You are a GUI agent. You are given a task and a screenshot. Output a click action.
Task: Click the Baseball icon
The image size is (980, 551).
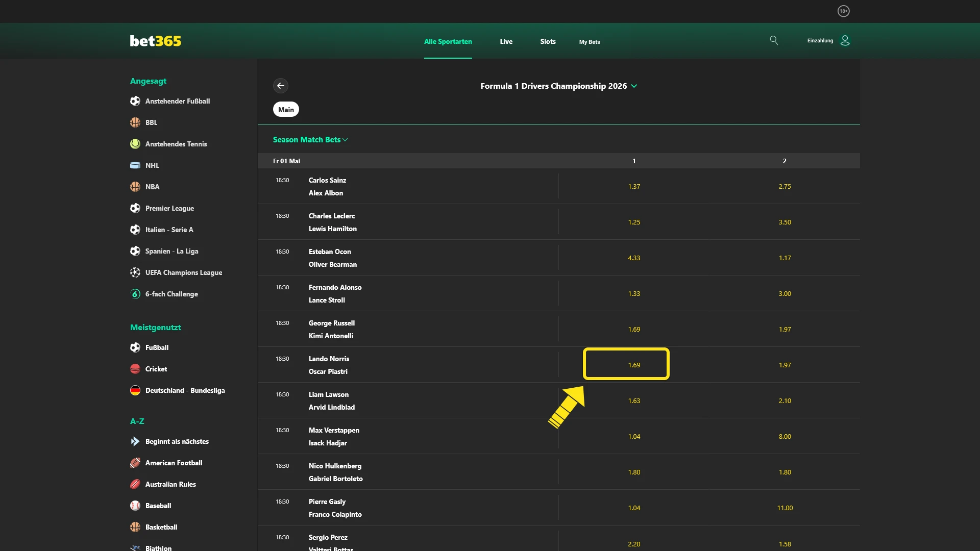[135, 506]
